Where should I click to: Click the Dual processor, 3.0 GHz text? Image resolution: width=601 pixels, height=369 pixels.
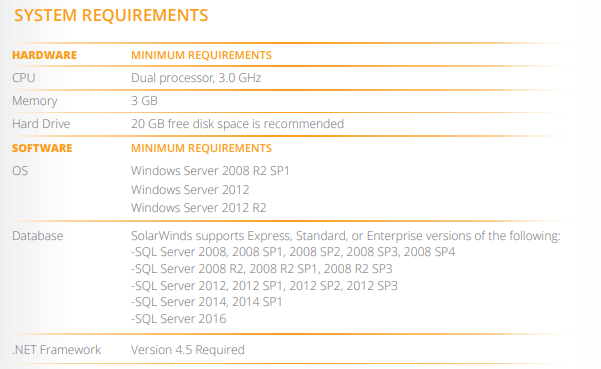click(196, 78)
